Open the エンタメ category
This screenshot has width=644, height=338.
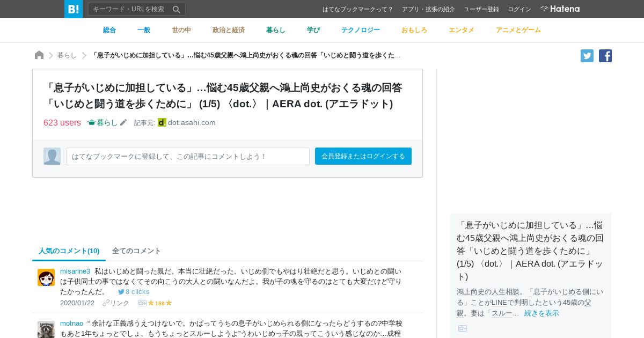click(462, 30)
